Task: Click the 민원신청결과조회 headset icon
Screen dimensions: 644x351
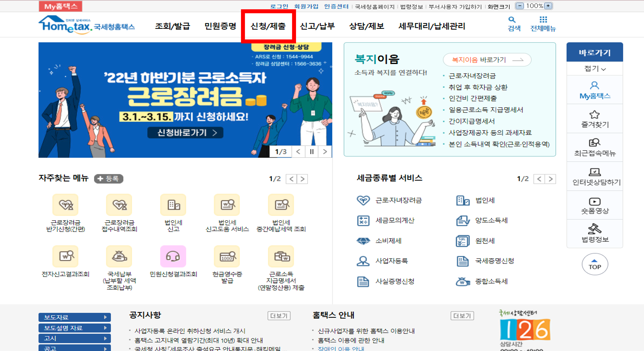Action: 173,256
